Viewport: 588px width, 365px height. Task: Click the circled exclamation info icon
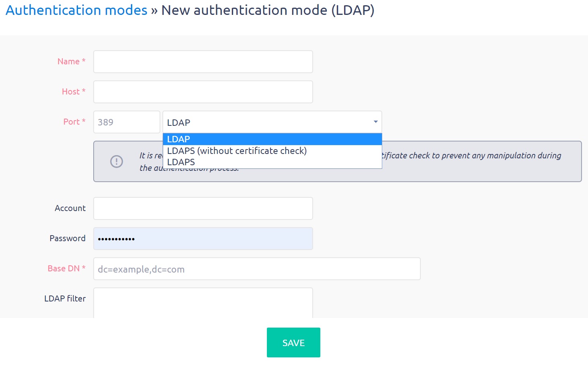tap(116, 162)
